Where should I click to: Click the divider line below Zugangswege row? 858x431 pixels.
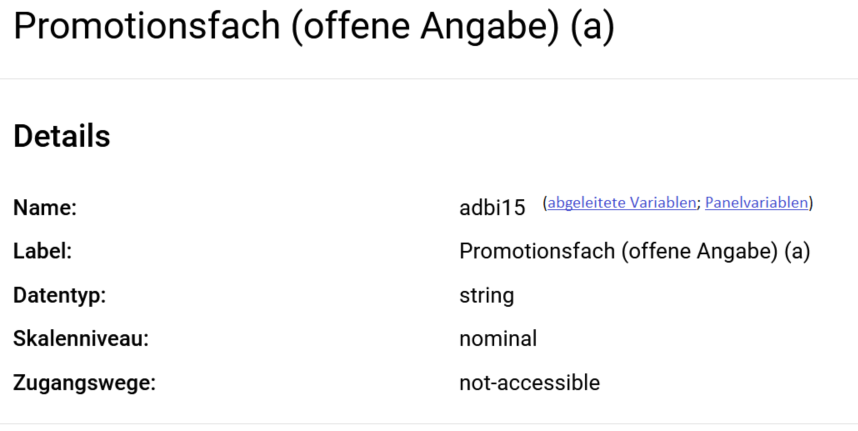(429, 423)
